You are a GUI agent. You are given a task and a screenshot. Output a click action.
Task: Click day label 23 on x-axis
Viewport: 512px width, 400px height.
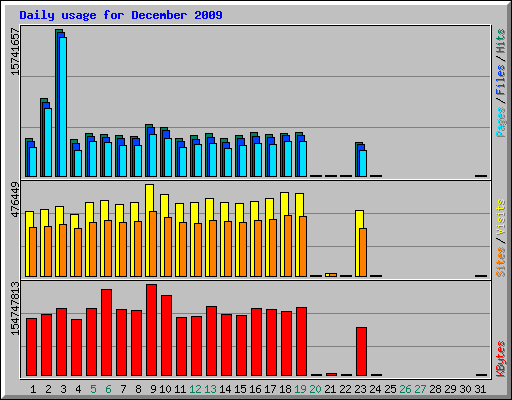360,389
